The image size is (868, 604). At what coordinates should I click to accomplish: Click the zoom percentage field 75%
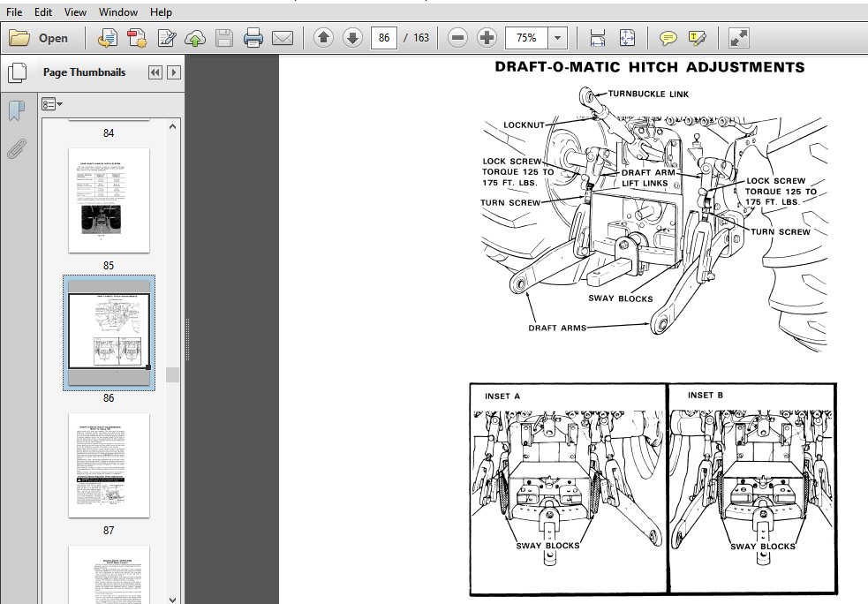(526, 38)
